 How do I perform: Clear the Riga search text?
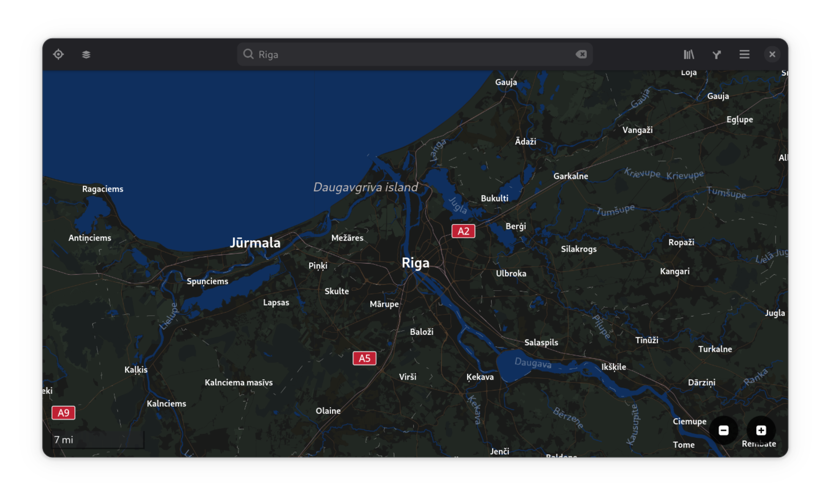pyautogui.click(x=581, y=54)
